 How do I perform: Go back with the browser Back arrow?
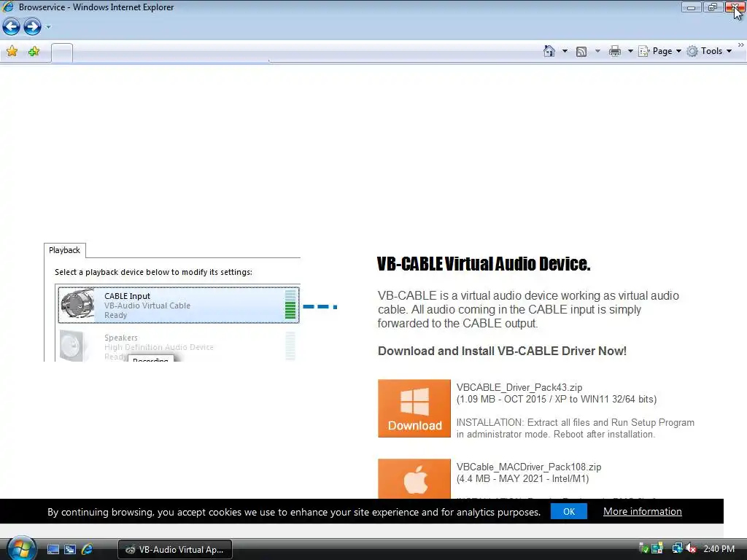tap(12, 27)
